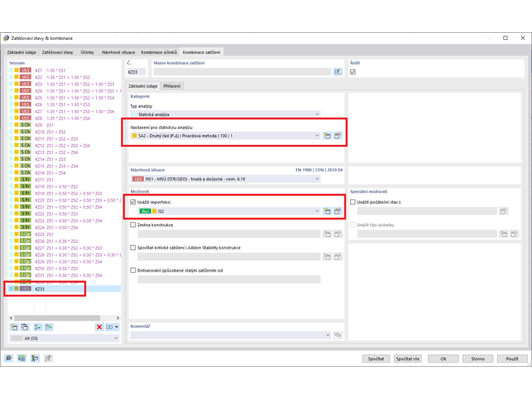Click the formula function icon at bottom
The image size is (532, 399).
48,358
